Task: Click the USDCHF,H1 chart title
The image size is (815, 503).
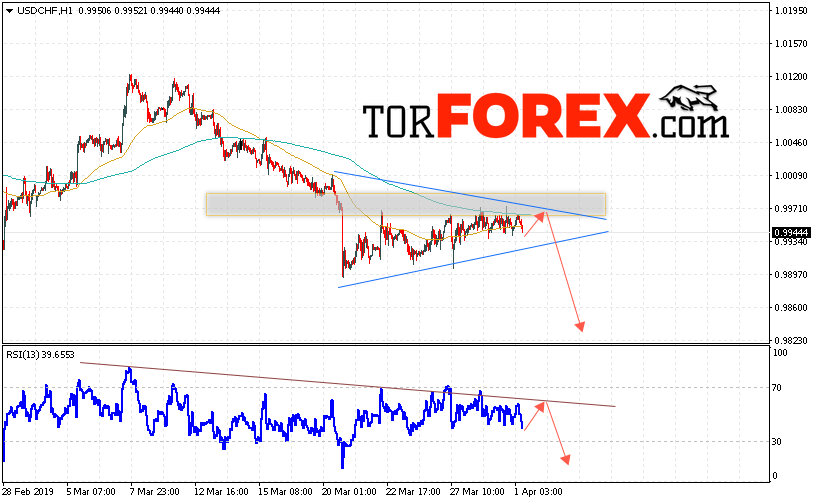Action: (45, 10)
